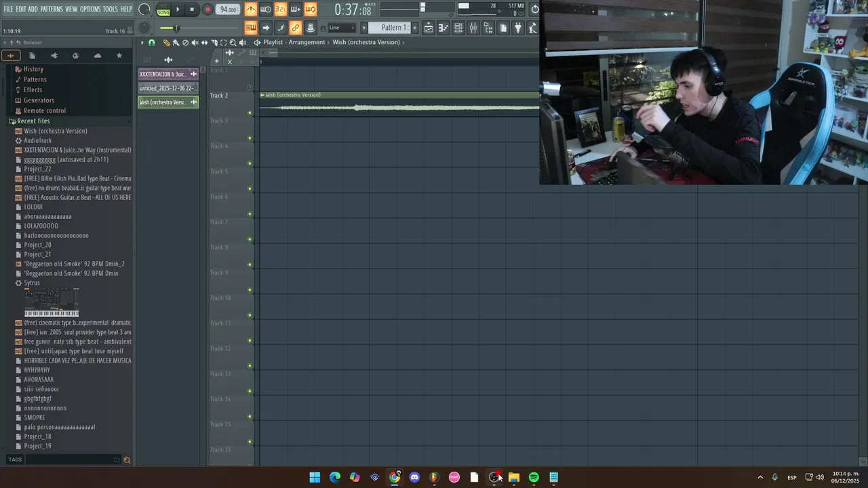The image size is (868, 488).
Task: Open the Browser view icon
Action: coord(488,28)
